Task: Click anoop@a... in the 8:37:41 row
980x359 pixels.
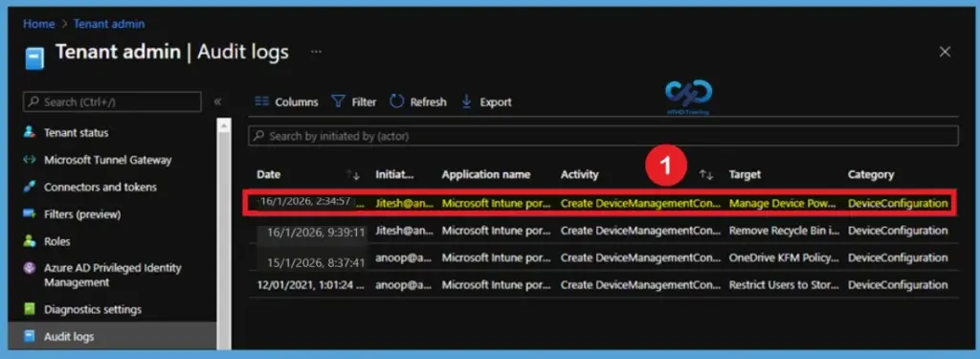Action: pos(403,258)
